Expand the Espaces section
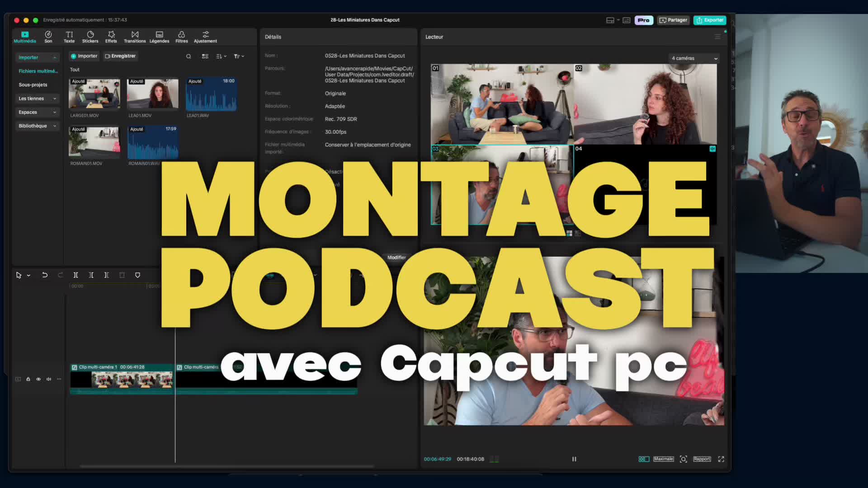Image resolution: width=868 pixels, height=488 pixels. click(38, 112)
